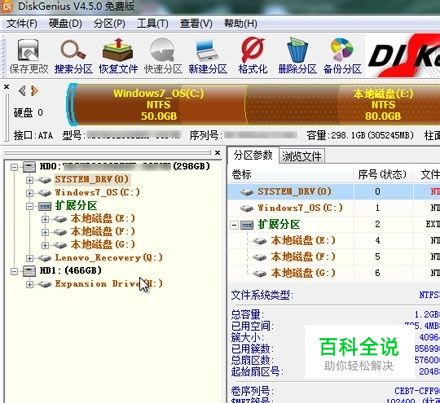
Task: Click Delete Partition (删除分区) icon
Action: coord(297,56)
